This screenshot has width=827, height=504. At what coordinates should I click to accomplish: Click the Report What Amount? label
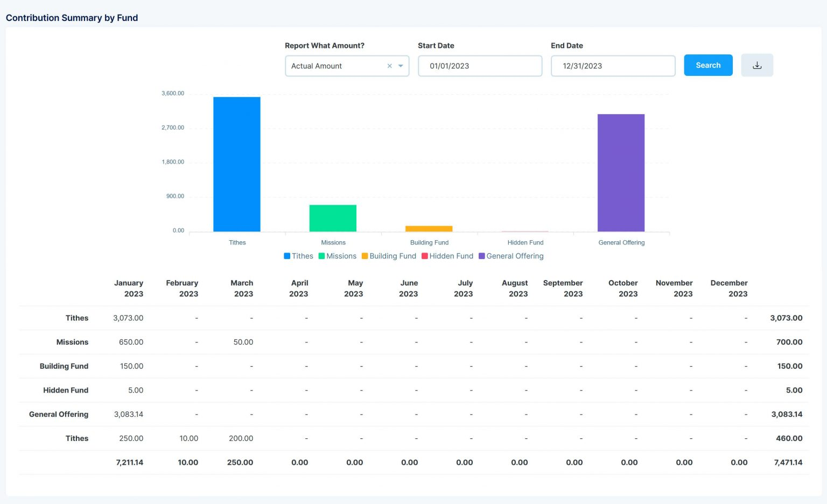(325, 46)
